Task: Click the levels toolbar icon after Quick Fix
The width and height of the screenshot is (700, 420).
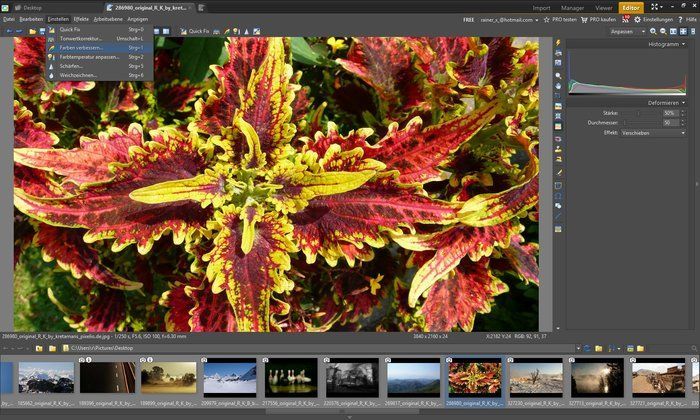Action: (217, 31)
